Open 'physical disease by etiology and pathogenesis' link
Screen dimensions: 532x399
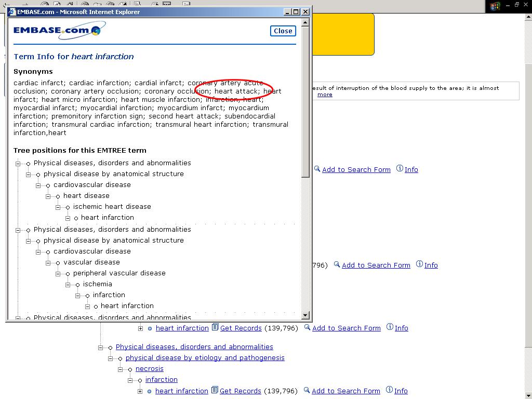click(x=205, y=357)
